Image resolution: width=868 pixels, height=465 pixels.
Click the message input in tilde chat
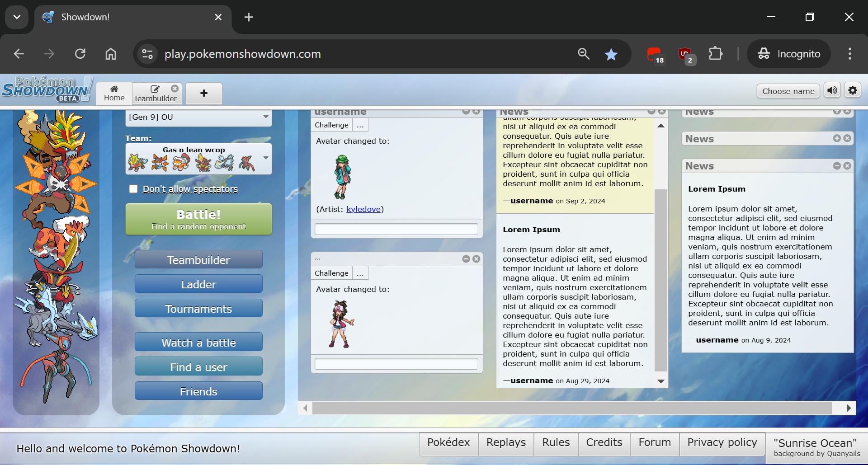(x=396, y=364)
